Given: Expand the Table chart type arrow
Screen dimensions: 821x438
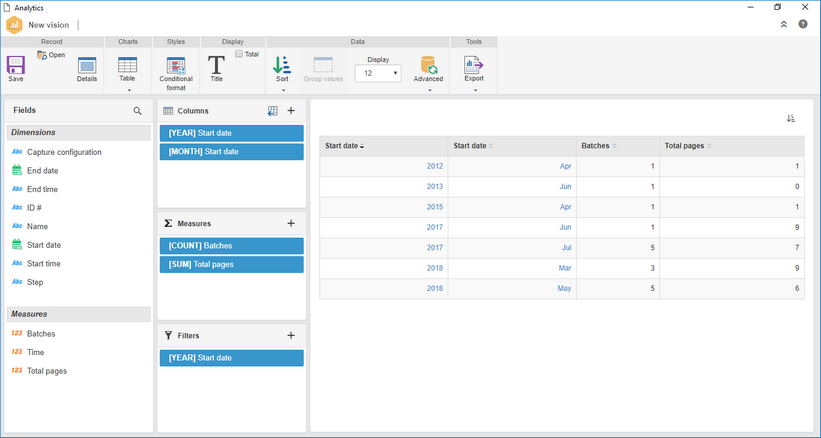Looking at the screenshot, I should pos(129,90).
